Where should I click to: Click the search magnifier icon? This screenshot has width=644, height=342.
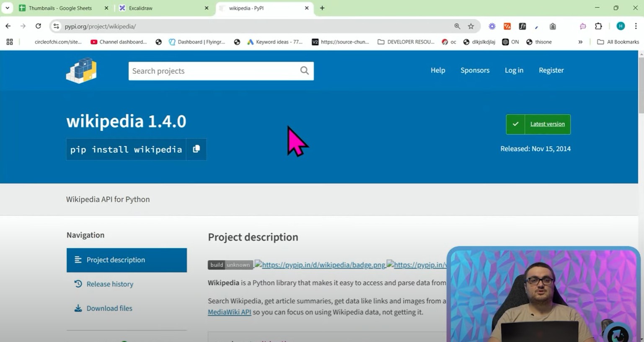304,71
